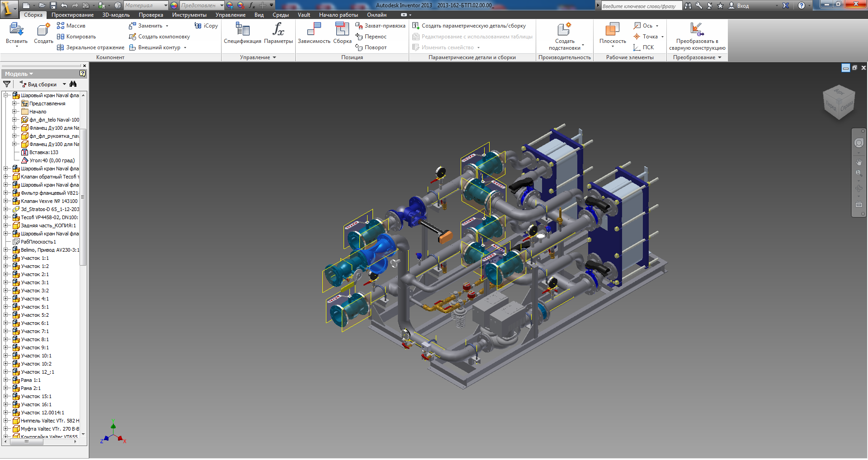Screen dimensions: 868x460
Task: Click the binoculars find icon in browser
Action: pos(73,84)
